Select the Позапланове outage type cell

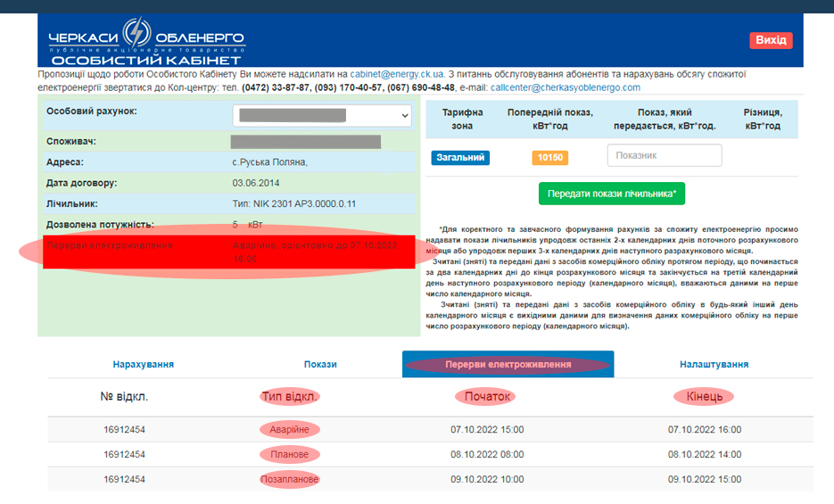(290, 479)
